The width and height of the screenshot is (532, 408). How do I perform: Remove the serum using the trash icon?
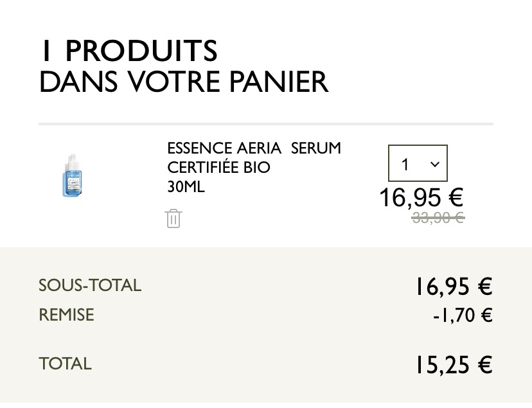[x=173, y=218]
